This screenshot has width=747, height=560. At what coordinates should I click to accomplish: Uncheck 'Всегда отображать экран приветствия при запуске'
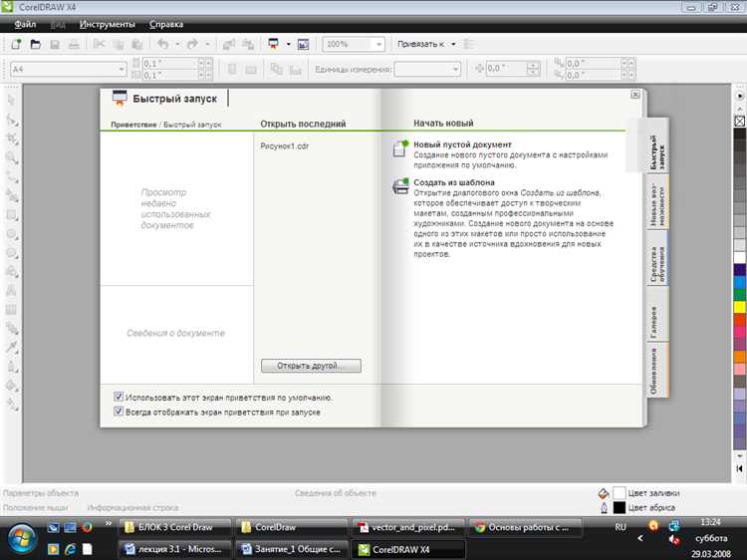119,412
